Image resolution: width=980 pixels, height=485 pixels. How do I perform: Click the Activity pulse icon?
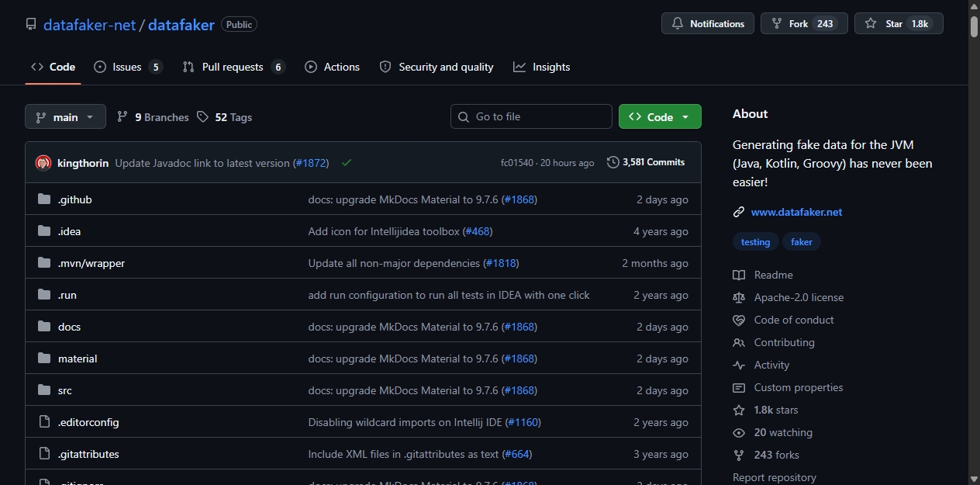click(739, 365)
